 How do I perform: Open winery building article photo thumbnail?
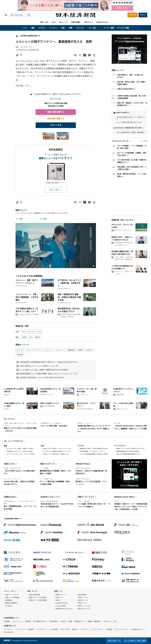coord(63,136)
